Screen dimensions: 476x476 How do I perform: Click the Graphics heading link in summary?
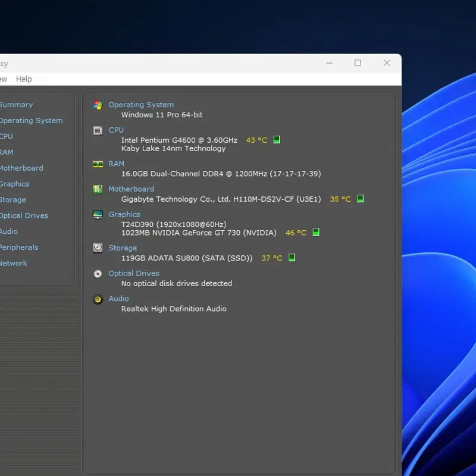[124, 214]
